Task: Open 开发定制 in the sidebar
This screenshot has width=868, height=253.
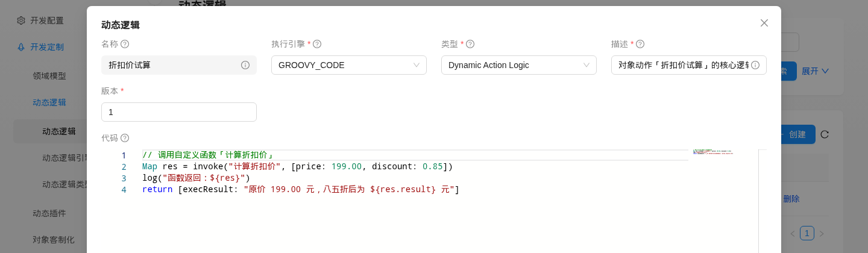Action: 47,47
